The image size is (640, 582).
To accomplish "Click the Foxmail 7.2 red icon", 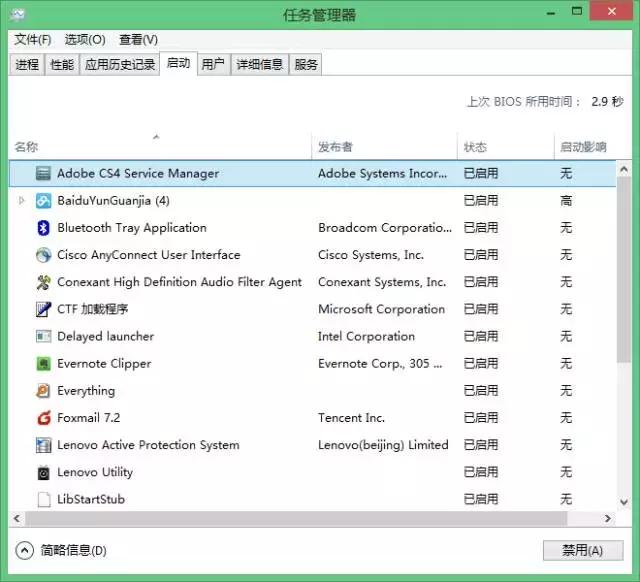I will point(43,418).
